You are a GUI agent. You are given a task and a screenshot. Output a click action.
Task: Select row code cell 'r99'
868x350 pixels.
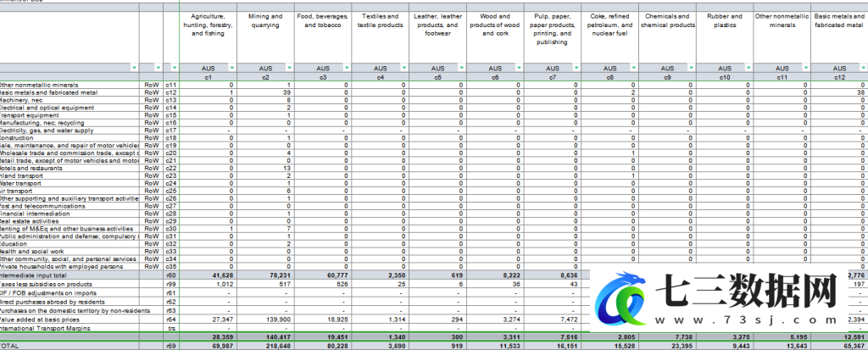171,284
